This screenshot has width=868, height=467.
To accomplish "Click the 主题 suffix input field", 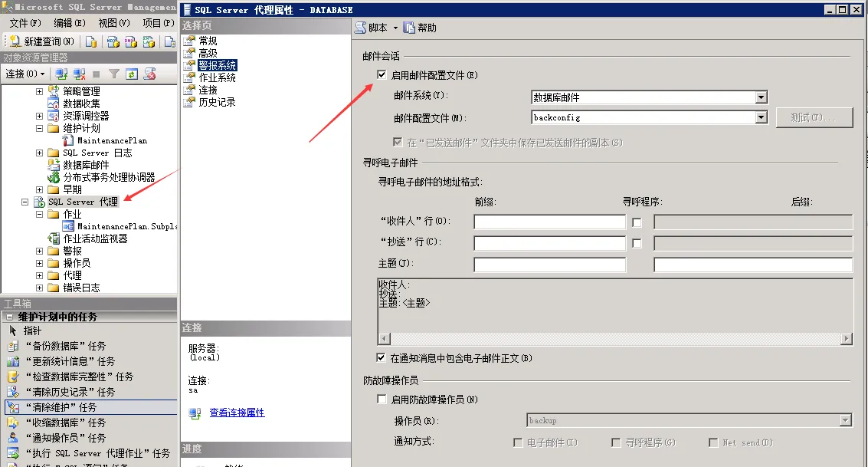I will click(753, 265).
